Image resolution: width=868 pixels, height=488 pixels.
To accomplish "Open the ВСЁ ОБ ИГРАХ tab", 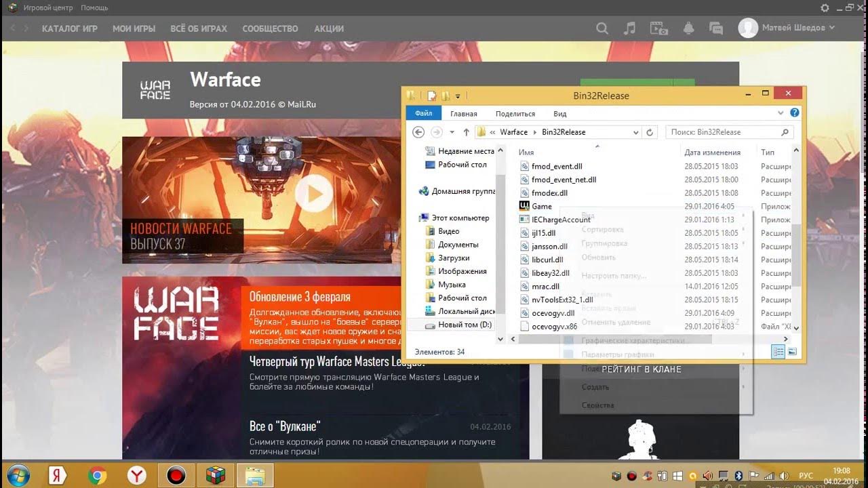I will click(x=199, y=28).
